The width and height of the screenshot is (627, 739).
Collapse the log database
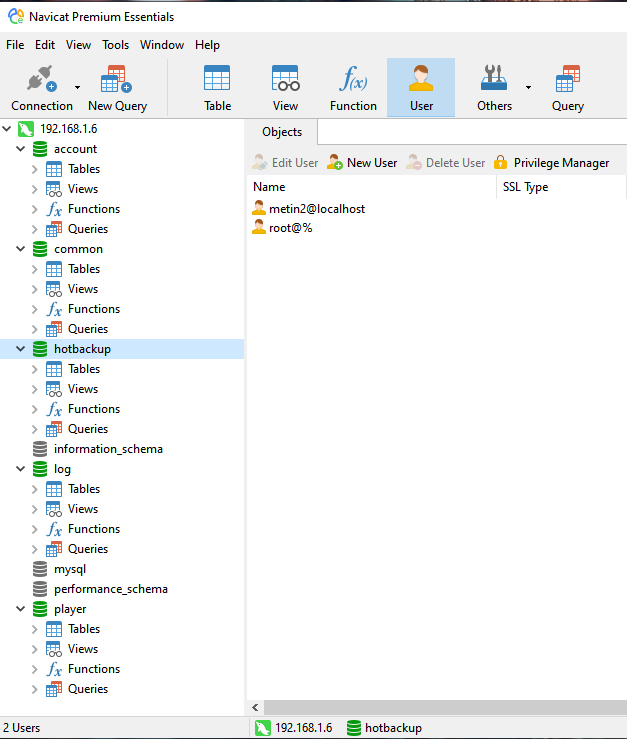click(x=20, y=468)
